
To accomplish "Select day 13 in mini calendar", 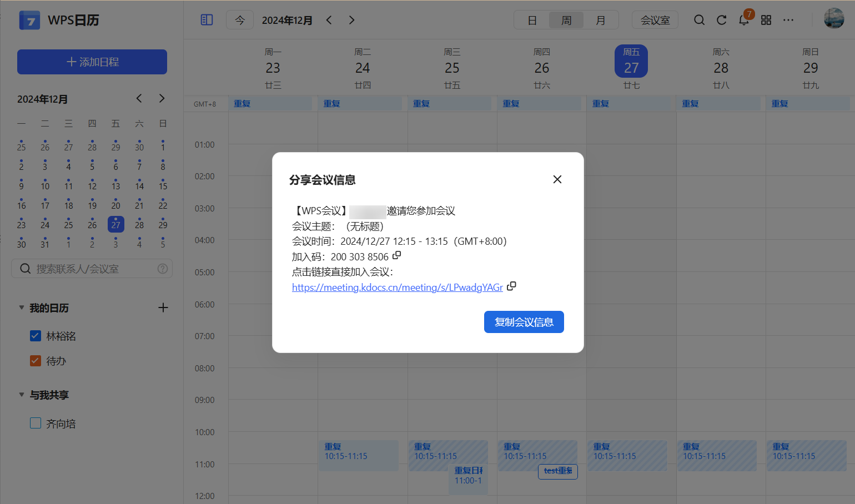I will (115, 185).
